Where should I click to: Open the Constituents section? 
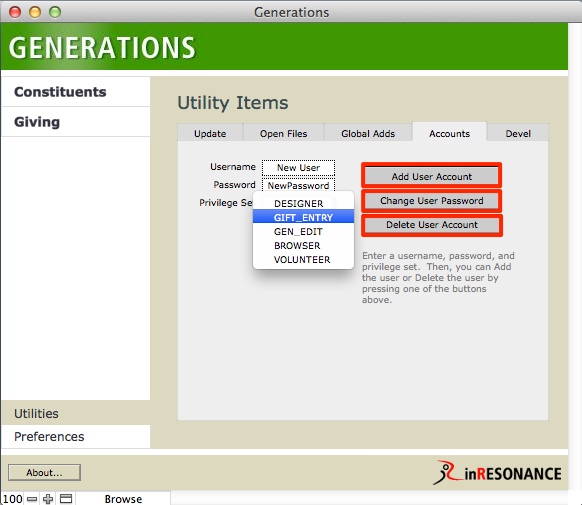pyautogui.click(x=76, y=92)
